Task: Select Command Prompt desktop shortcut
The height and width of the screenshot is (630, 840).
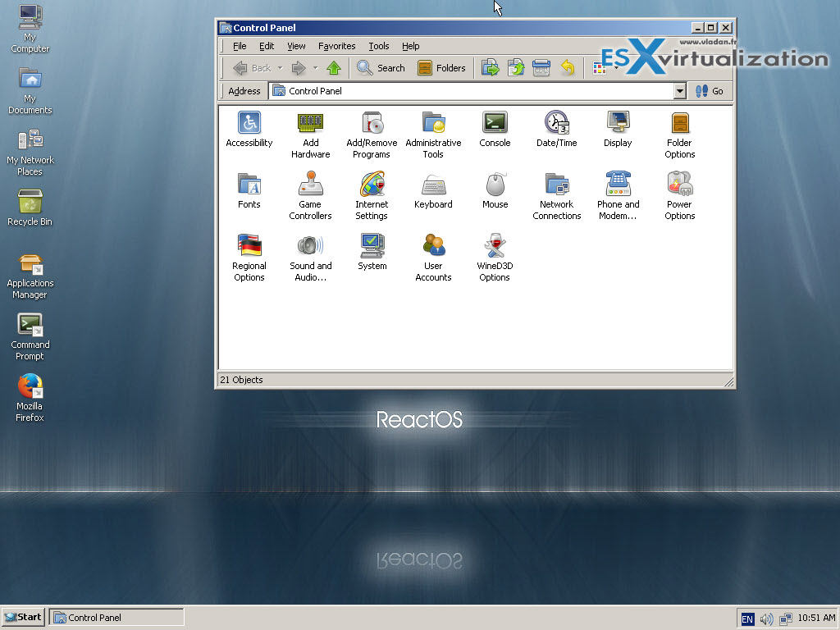Action: point(30,337)
